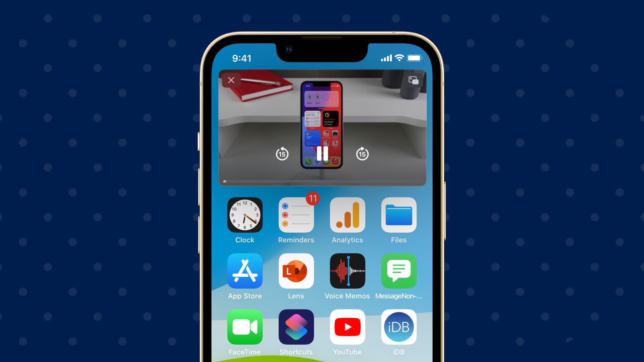
Task: Tap the video progress scrubber bar
Action: point(322,181)
